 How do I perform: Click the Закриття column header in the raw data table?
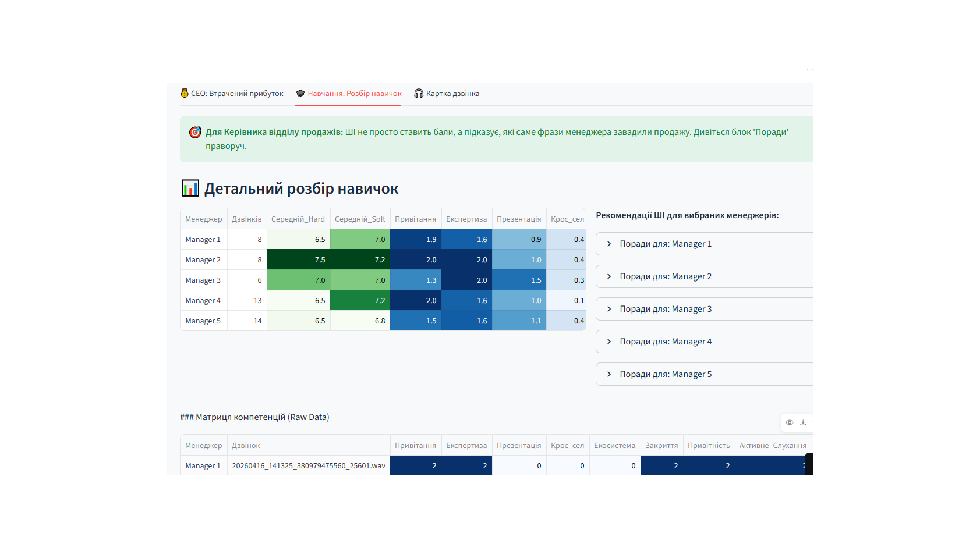point(661,446)
